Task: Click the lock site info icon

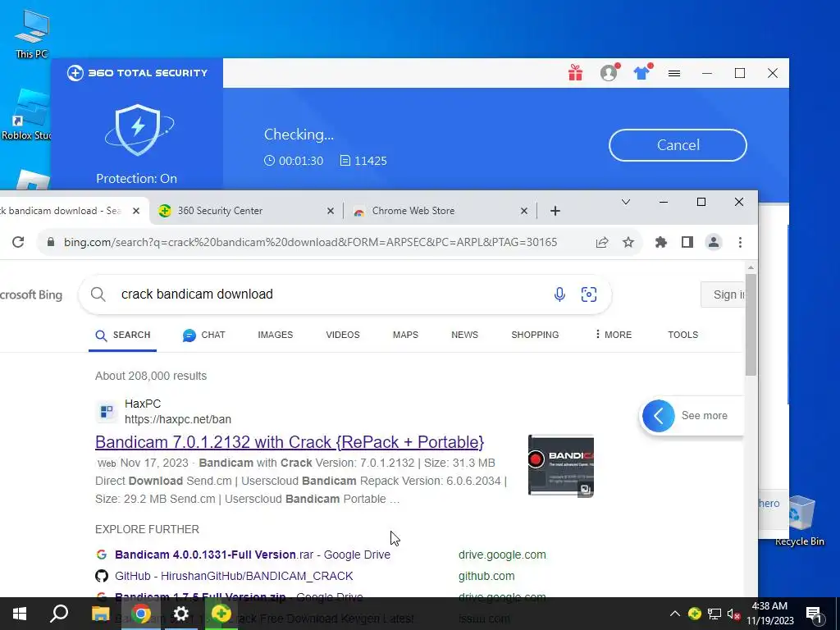Action: tap(51, 242)
